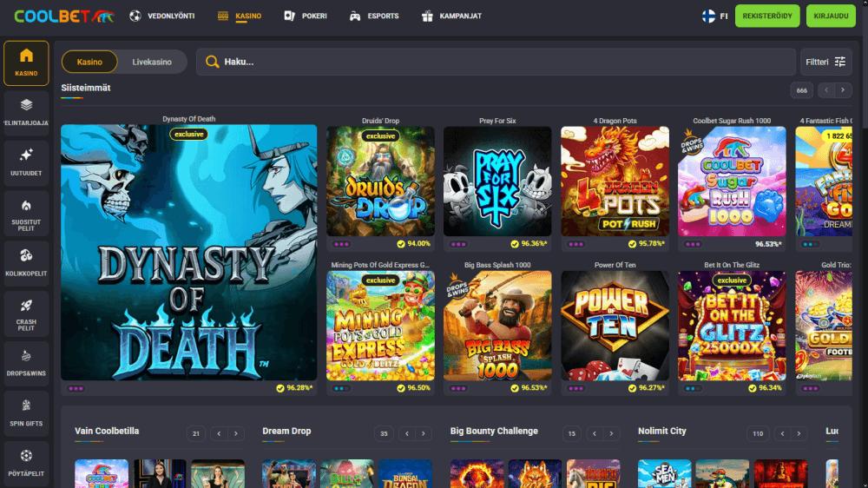Click the search magnifier icon
The image size is (868, 488).
212,63
